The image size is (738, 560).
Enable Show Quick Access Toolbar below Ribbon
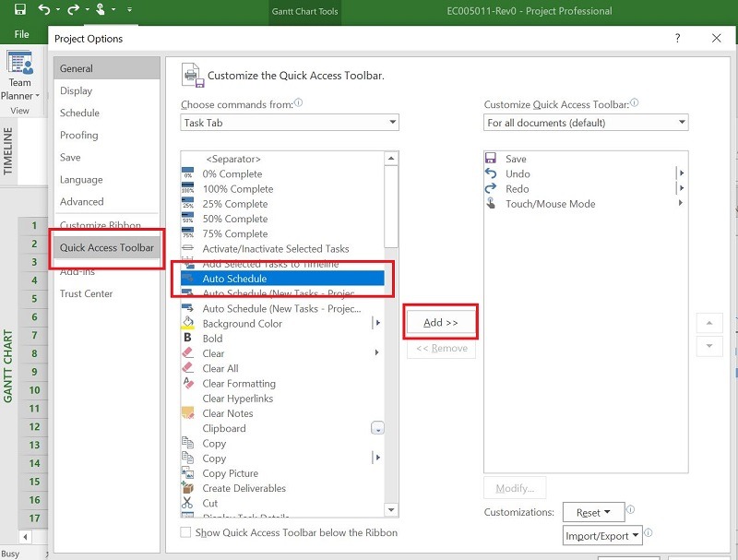click(186, 532)
